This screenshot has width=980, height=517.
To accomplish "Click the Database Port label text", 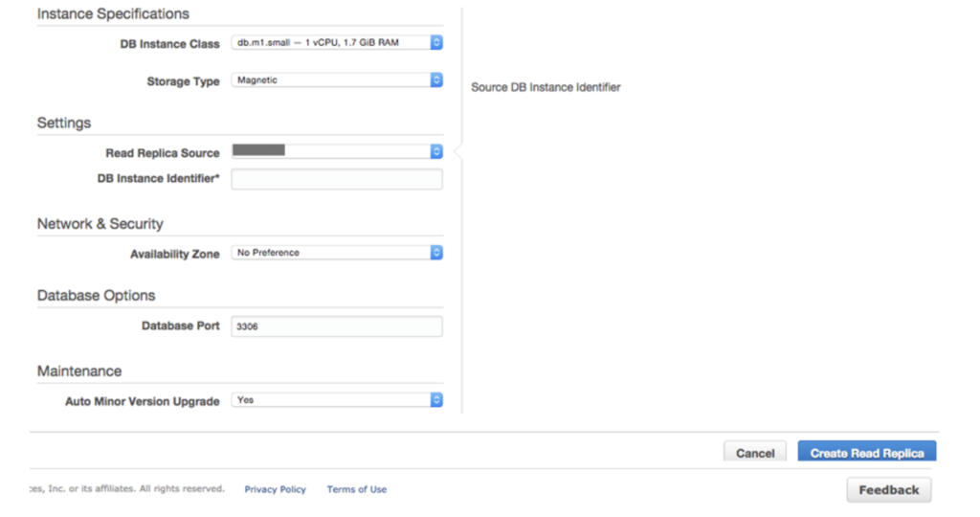I will point(180,326).
